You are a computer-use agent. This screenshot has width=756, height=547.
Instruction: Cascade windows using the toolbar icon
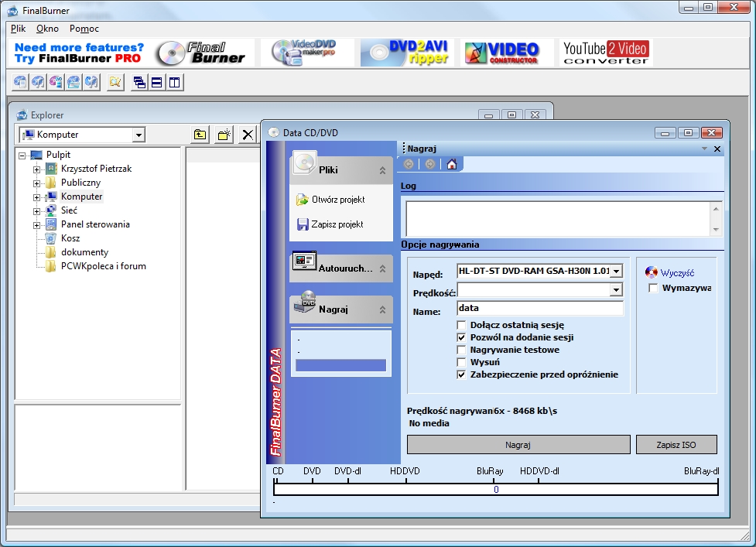pos(139,83)
